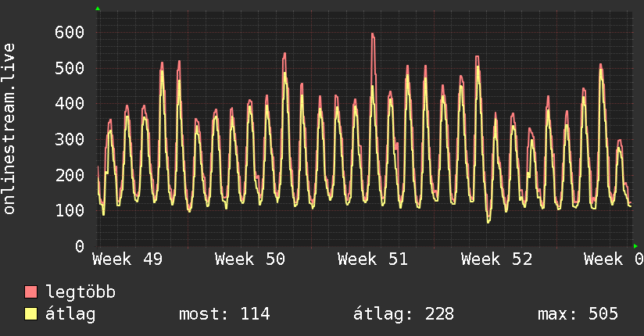Click the 100 y-axis value label
The width and height of the screenshot is (644, 336).
click(70, 210)
